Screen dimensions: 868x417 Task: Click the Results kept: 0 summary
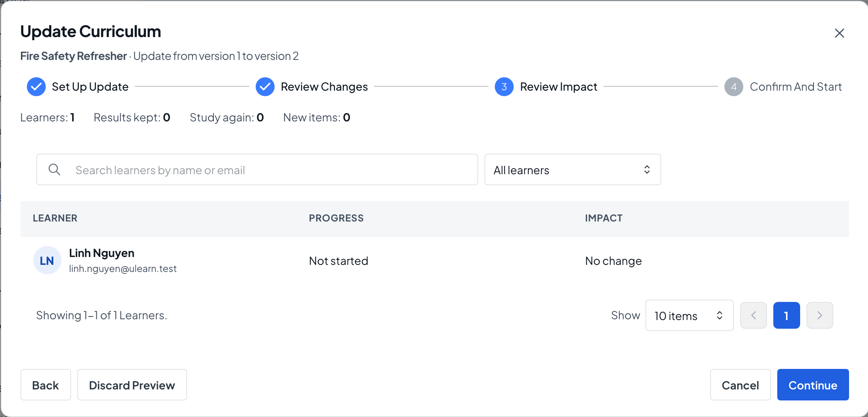(x=132, y=117)
